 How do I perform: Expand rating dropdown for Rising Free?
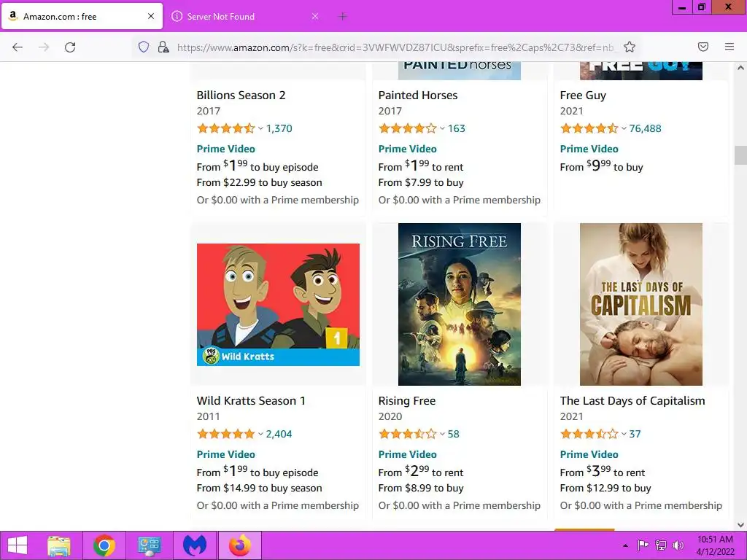[x=442, y=435]
